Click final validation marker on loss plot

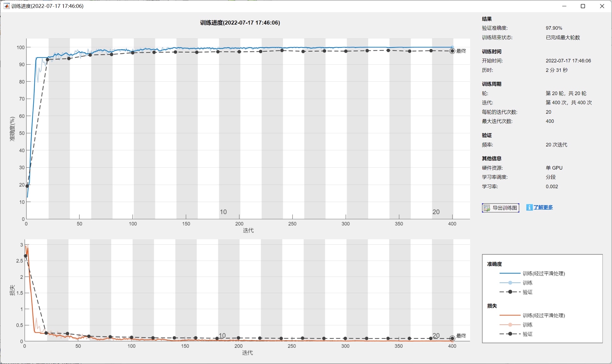[452, 338]
